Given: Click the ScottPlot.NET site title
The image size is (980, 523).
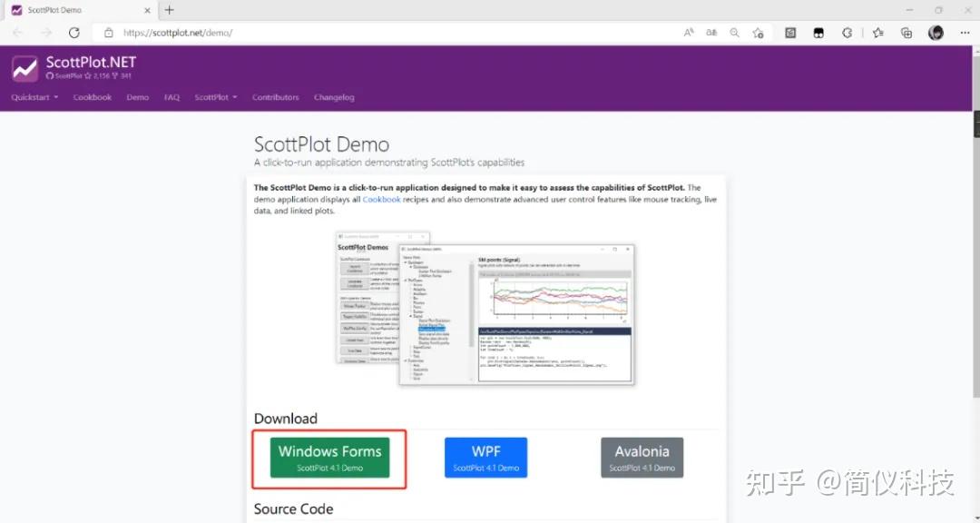Looking at the screenshot, I should pos(92,63).
